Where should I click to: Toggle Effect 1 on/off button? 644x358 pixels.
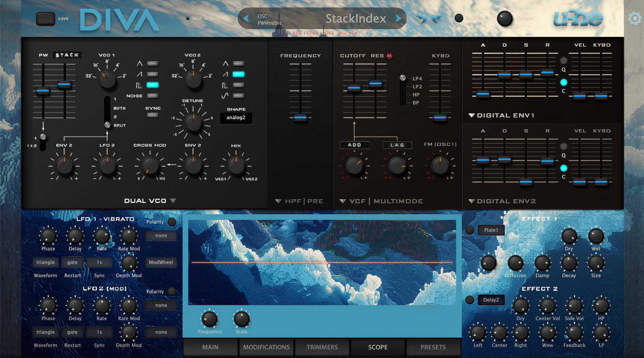tap(469, 230)
